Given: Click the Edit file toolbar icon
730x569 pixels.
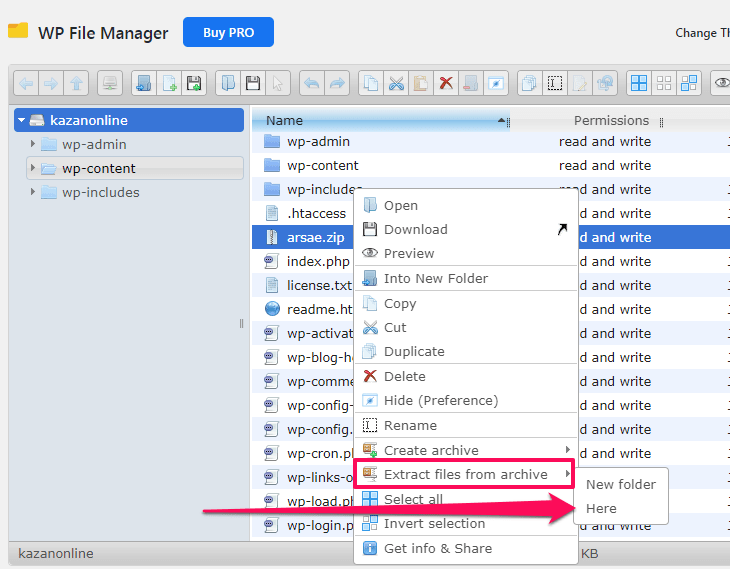Looking at the screenshot, I should [580, 83].
